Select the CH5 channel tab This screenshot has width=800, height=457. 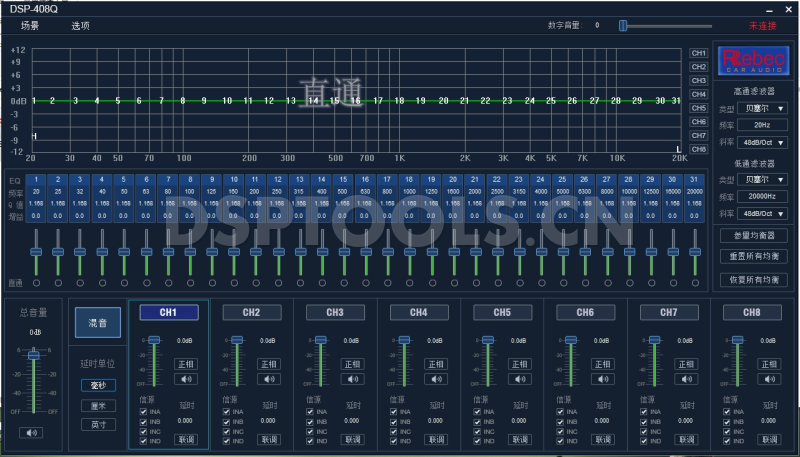tap(502, 313)
